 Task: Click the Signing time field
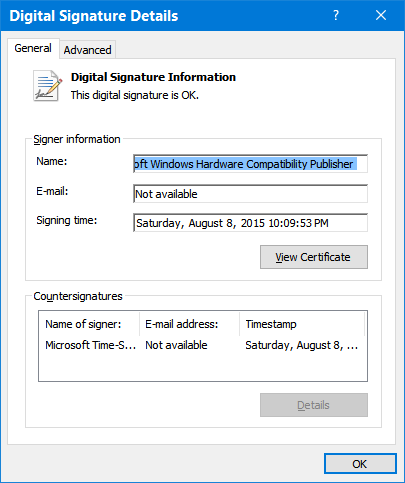coord(250,223)
